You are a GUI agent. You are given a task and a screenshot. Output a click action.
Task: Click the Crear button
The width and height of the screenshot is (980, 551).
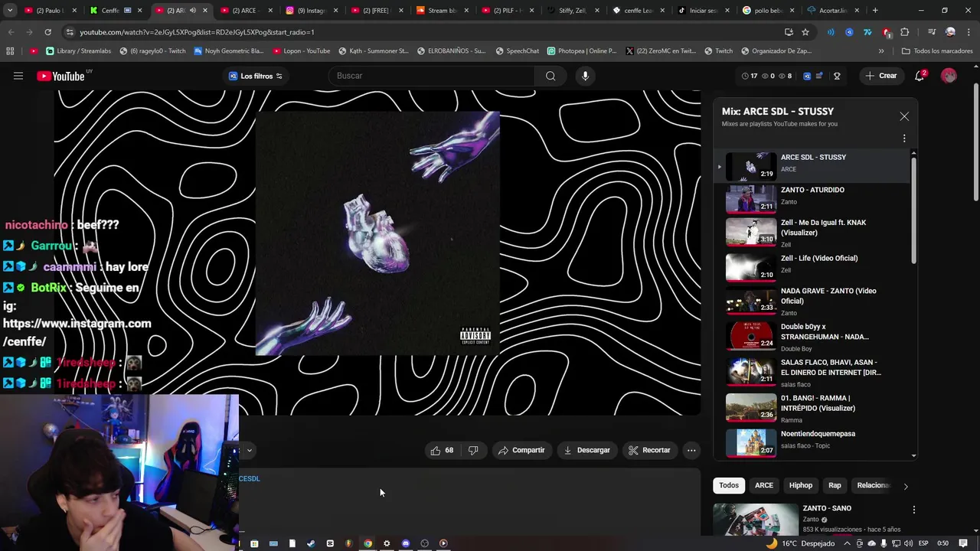point(881,76)
